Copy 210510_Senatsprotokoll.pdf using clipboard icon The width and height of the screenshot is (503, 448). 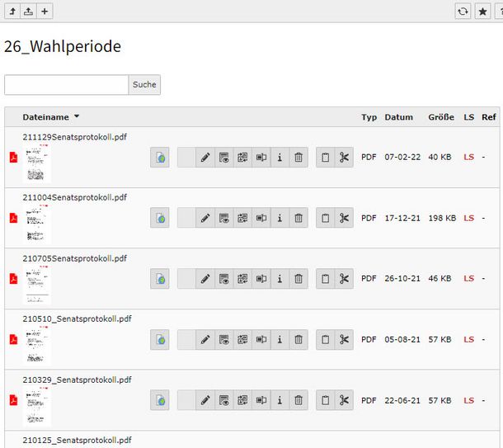(x=326, y=339)
